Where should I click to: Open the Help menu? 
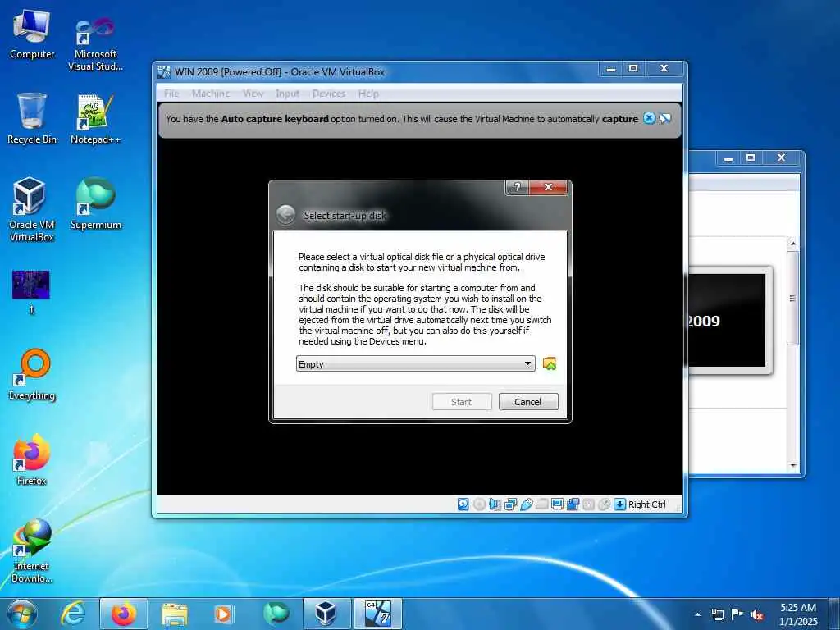(368, 94)
